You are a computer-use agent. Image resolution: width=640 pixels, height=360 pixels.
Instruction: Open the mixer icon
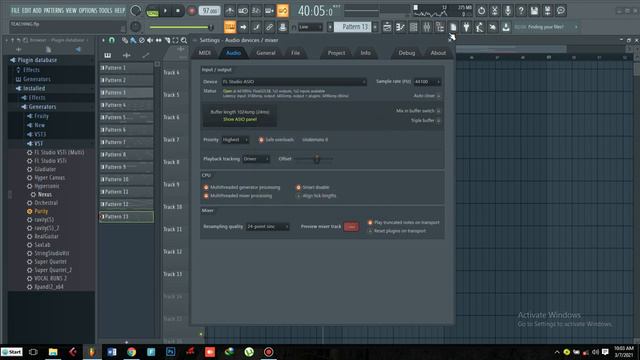click(x=427, y=27)
